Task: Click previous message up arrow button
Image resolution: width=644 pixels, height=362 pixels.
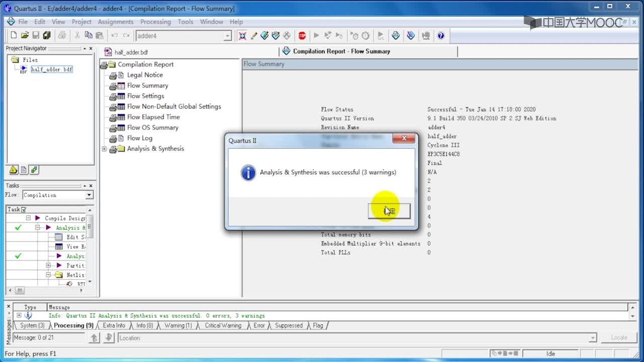Action: coord(94,338)
